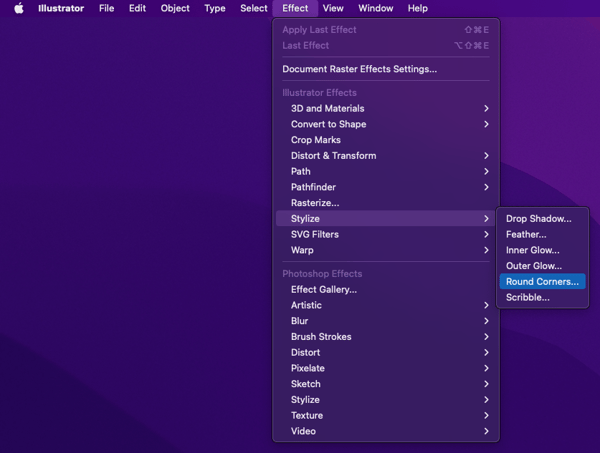Image resolution: width=600 pixels, height=453 pixels.
Task: Choose Outer Glow effect
Action: [x=542, y=266]
